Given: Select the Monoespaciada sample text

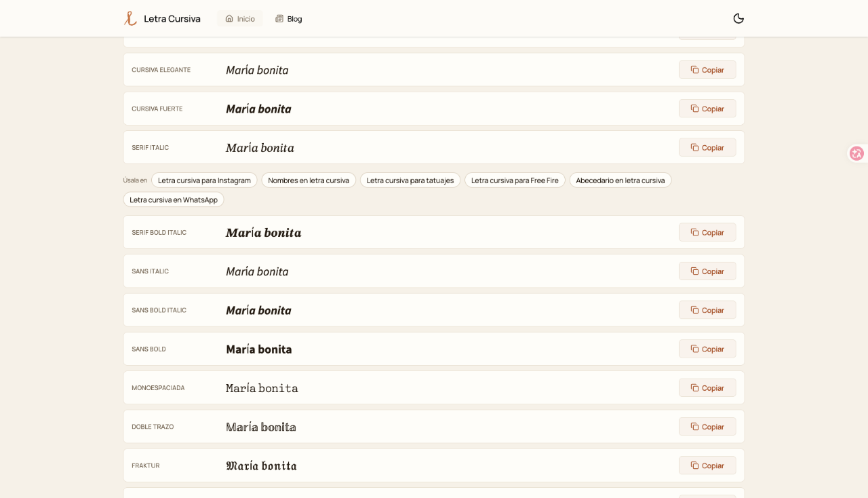Looking at the screenshot, I should [262, 387].
